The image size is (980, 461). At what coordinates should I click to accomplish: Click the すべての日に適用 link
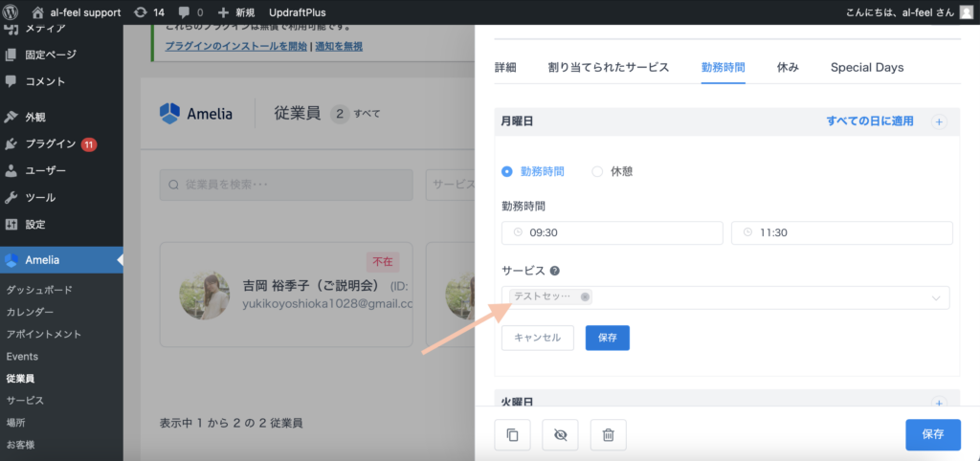(869, 121)
